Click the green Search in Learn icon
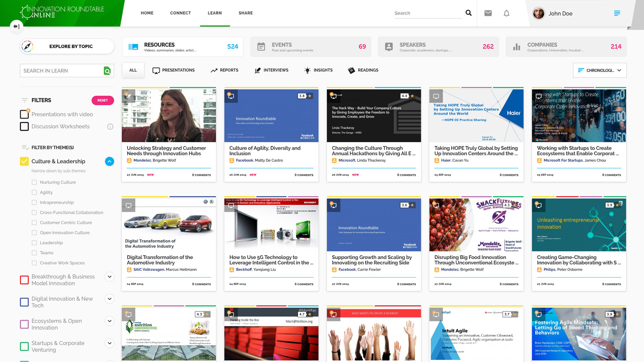The height and width of the screenshot is (362, 644). click(x=107, y=71)
